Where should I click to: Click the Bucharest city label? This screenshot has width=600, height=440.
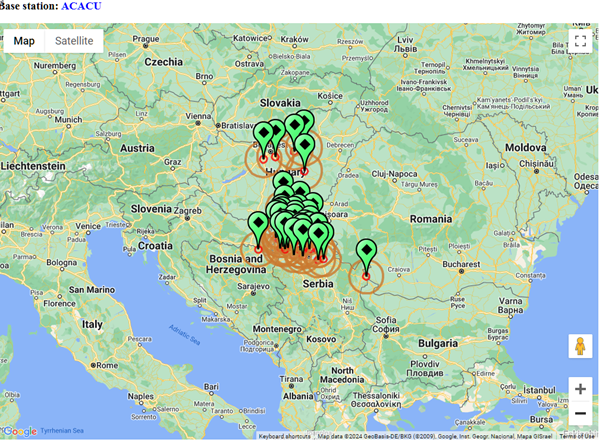tap(461, 264)
